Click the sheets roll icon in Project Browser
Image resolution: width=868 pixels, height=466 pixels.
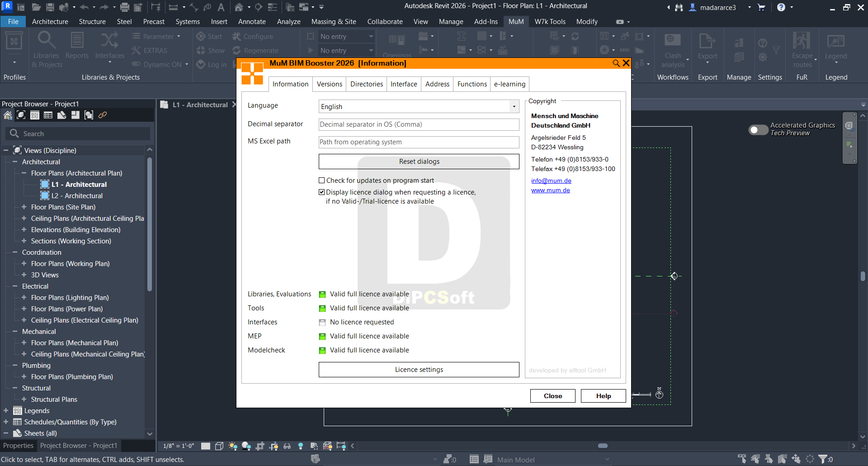click(62, 115)
